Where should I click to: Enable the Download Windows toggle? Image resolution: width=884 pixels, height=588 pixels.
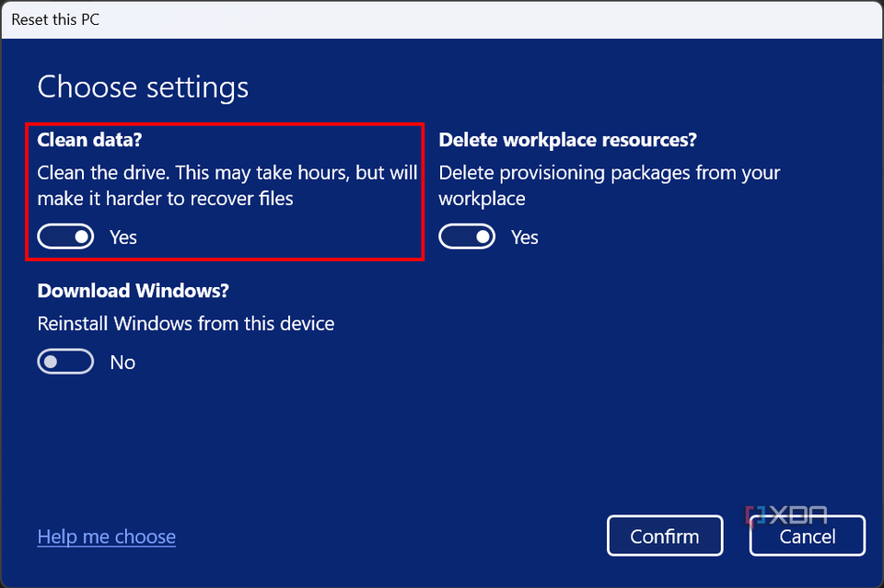tap(65, 363)
